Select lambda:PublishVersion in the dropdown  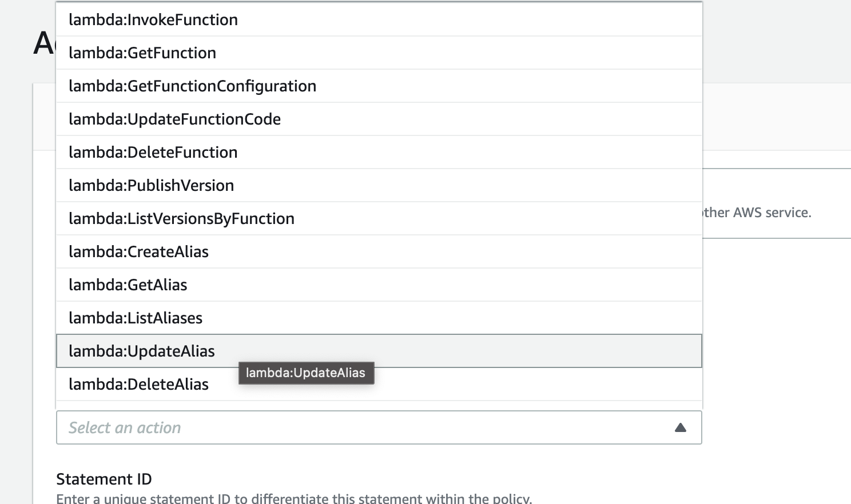(151, 186)
